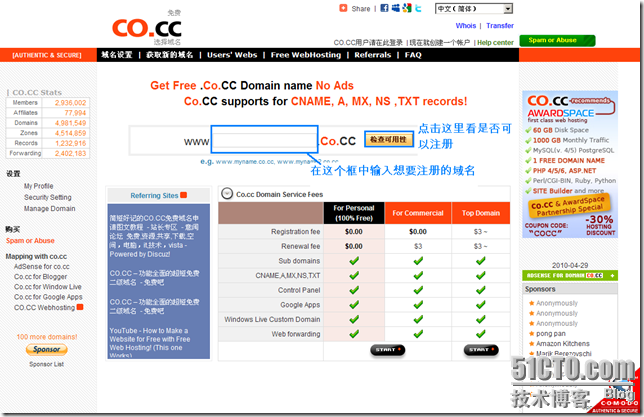Open the 域名设置 menu item

117,55
